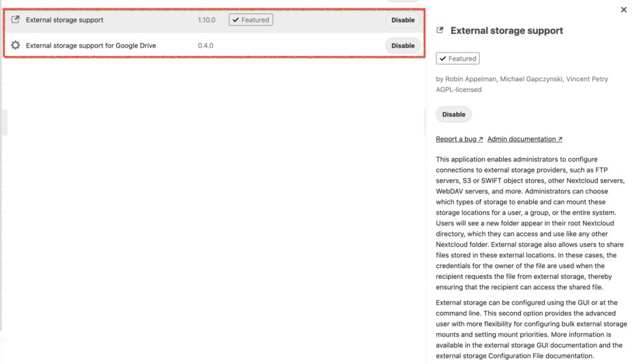Screen dimensions: 634x364
Task: Click the app icon beside the sidebar title
Action: pos(440,31)
